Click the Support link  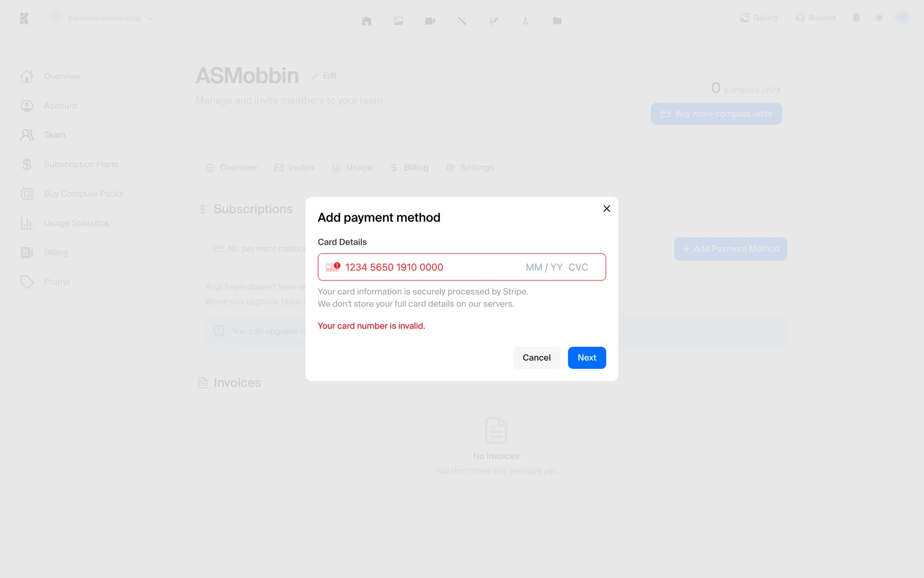pos(816,18)
